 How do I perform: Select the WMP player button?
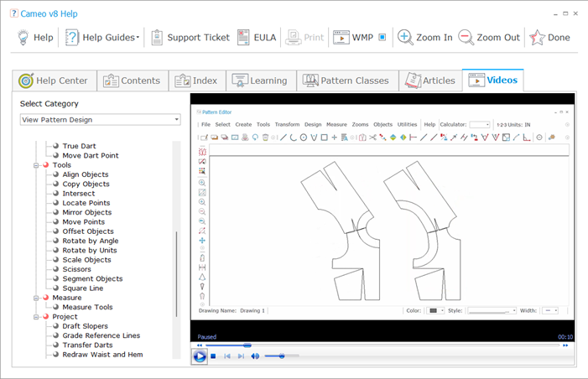coord(353,38)
